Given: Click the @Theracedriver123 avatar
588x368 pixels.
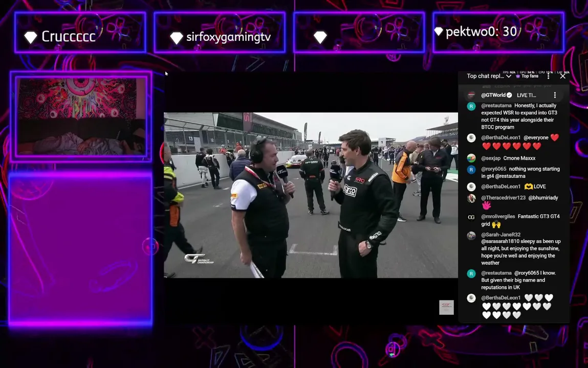Looking at the screenshot, I should click(x=471, y=198).
